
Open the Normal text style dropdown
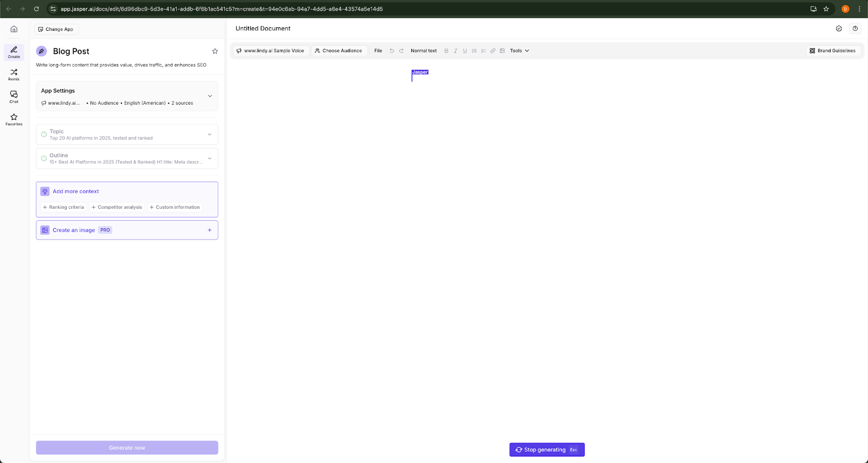[x=424, y=50]
